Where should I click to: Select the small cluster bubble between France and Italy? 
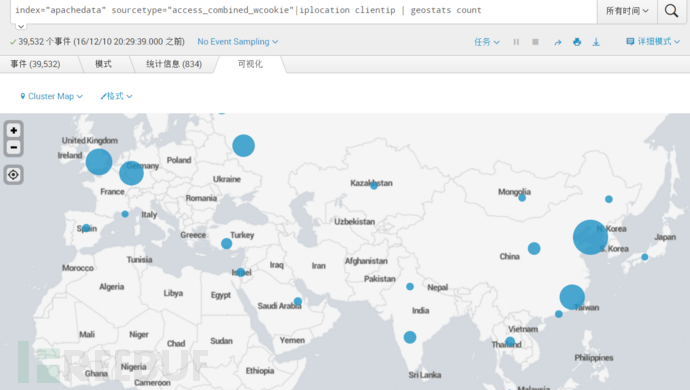click(125, 214)
